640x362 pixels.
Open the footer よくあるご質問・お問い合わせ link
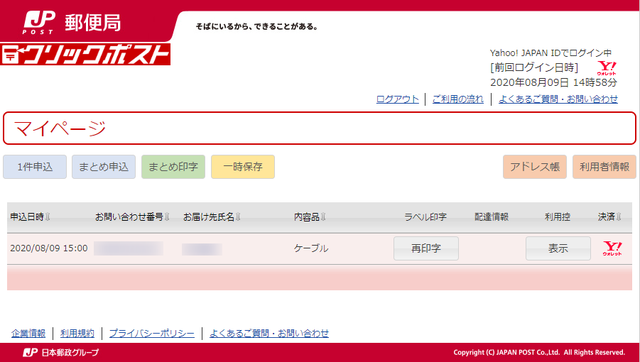click(269, 333)
